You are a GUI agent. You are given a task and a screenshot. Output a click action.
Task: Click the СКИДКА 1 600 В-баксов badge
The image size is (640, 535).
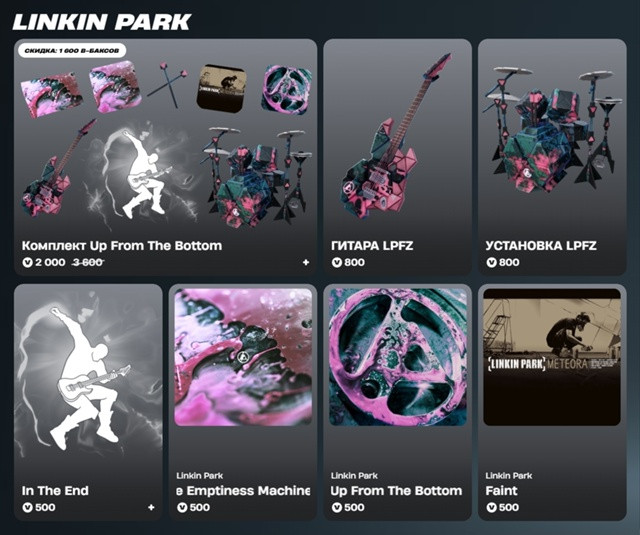click(x=72, y=51)
